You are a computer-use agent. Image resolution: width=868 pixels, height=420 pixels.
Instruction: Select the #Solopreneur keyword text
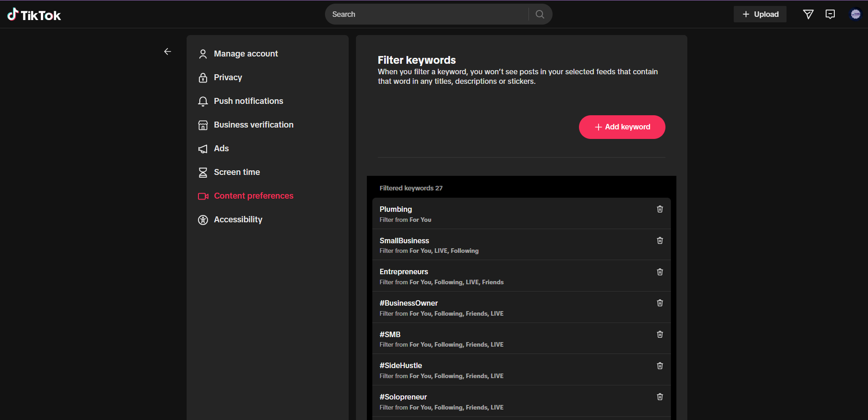(x=403, y=397)
